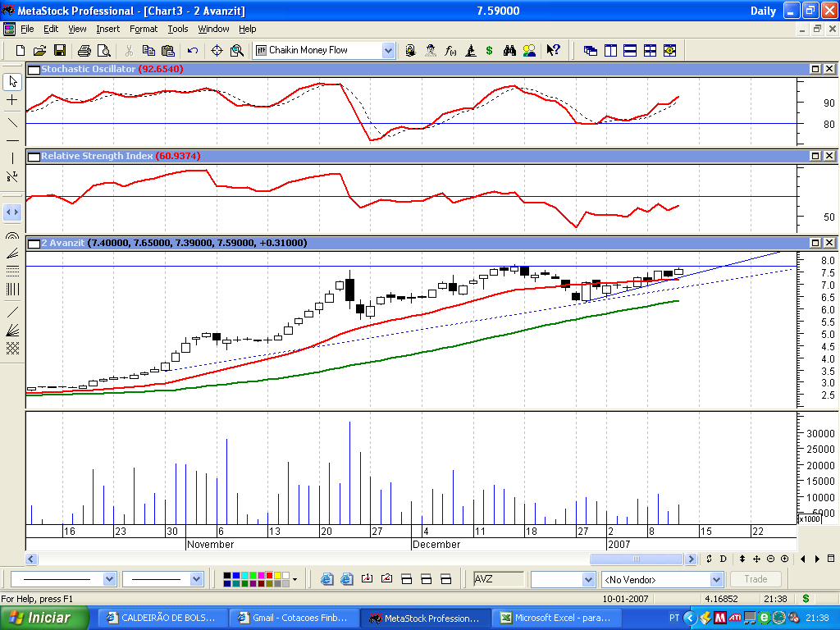Image resolution: width=840 pixels, height=630 pixels.
Task: Open the line style dropdown at bottom left
Action: (x=110, y=579)
